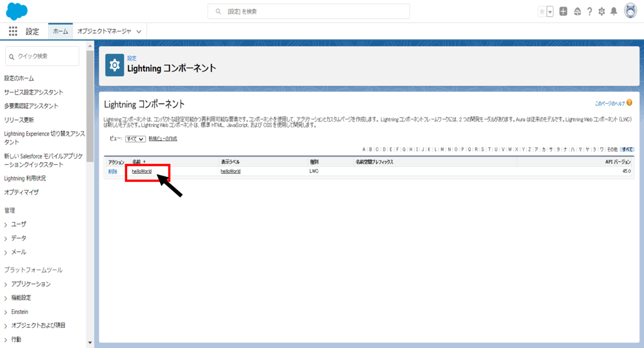This screenshot has height=348, width=644.
Task: Click the LWC type cell
Action: click(314, 171)
